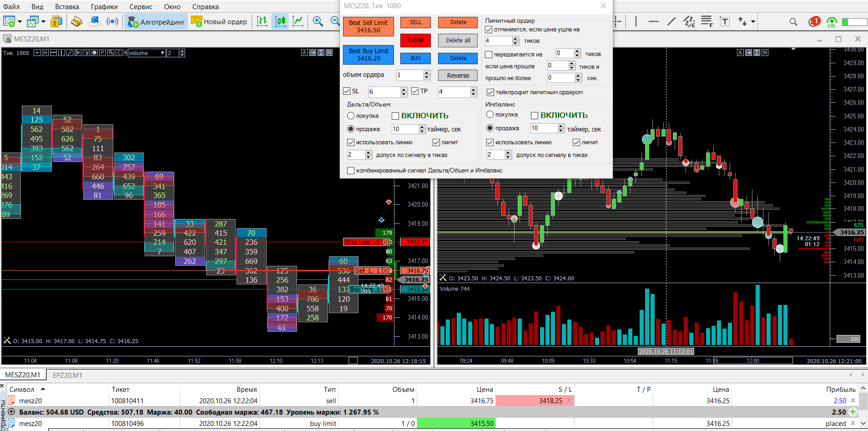
Task: Select the horizontal line drawing tool
Action: (654, 21)
